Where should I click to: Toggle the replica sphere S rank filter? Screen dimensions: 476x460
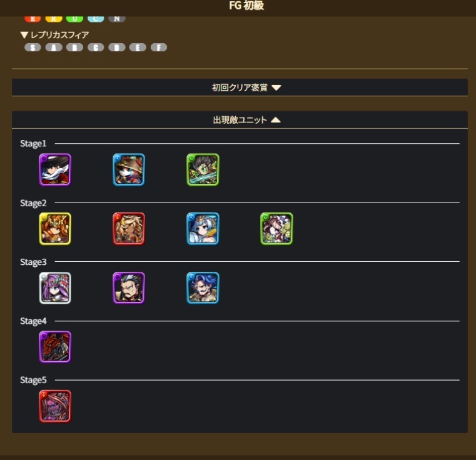point(33,47)
